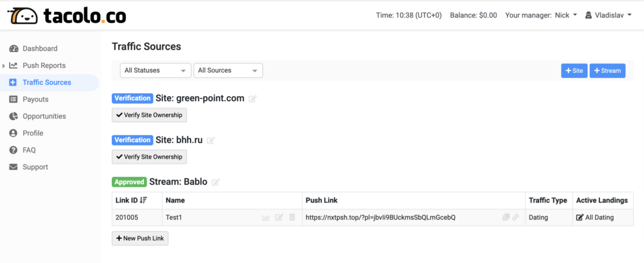Image resolution: width=644 pixels, height=263 pixels.
Task: Open the Vladislav user menu
Action: (608, 15)
